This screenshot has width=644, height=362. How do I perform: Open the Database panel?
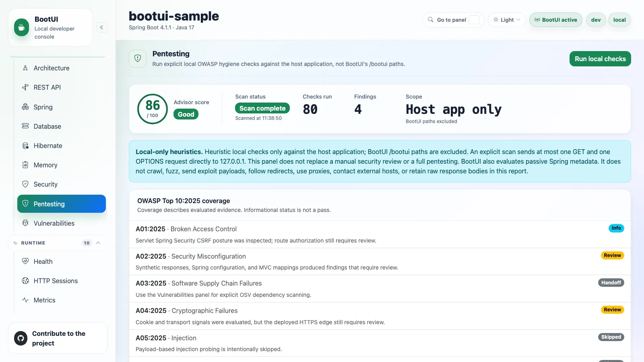tap(62, 126)
